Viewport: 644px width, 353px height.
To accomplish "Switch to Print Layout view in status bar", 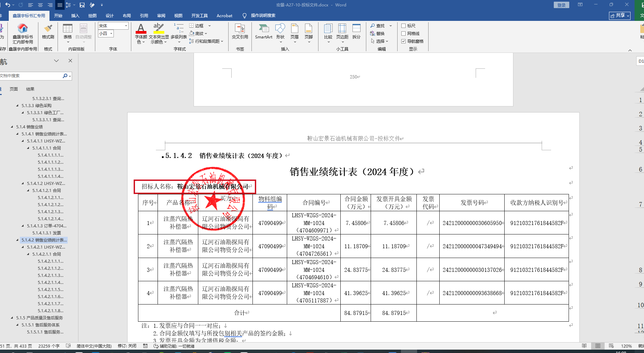I will tap(598, 346).
